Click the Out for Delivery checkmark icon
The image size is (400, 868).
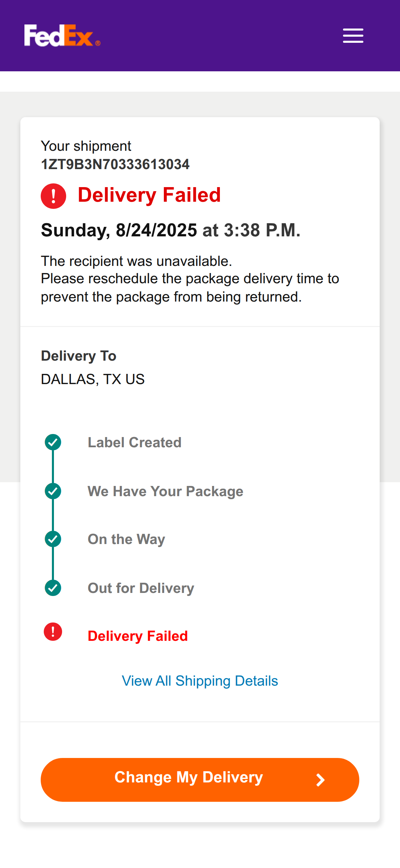53,588
